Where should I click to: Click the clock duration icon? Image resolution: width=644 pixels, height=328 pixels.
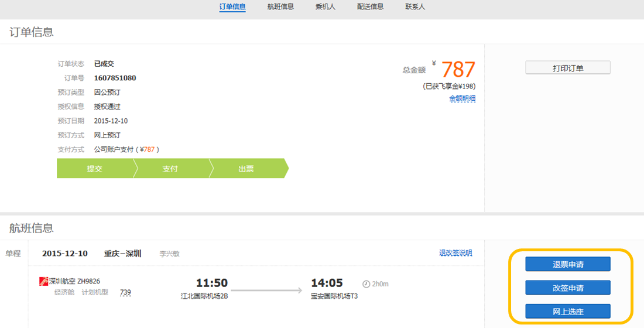coord(366,284)
